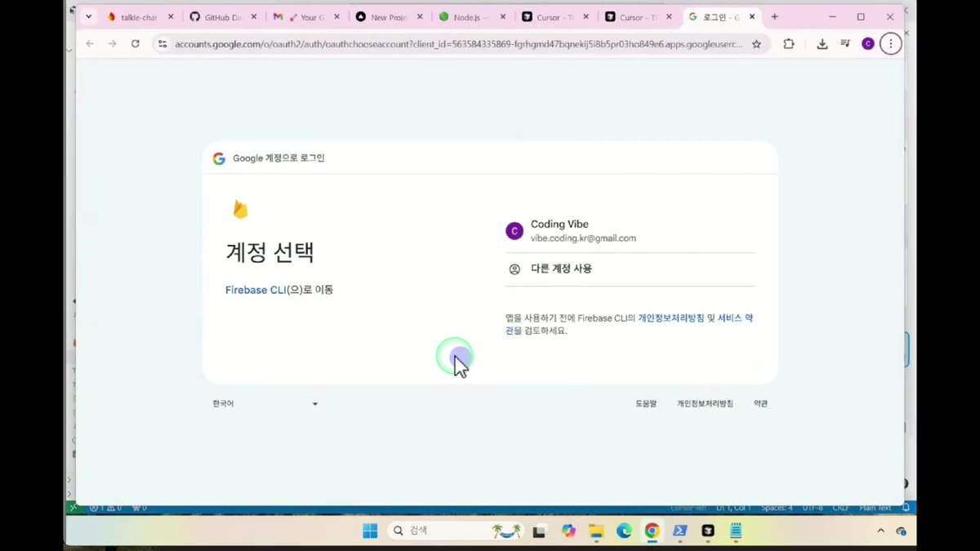Open the 한국어 language dropdown
The width and height of the screenshot is (980, 551).
point(265,404)
